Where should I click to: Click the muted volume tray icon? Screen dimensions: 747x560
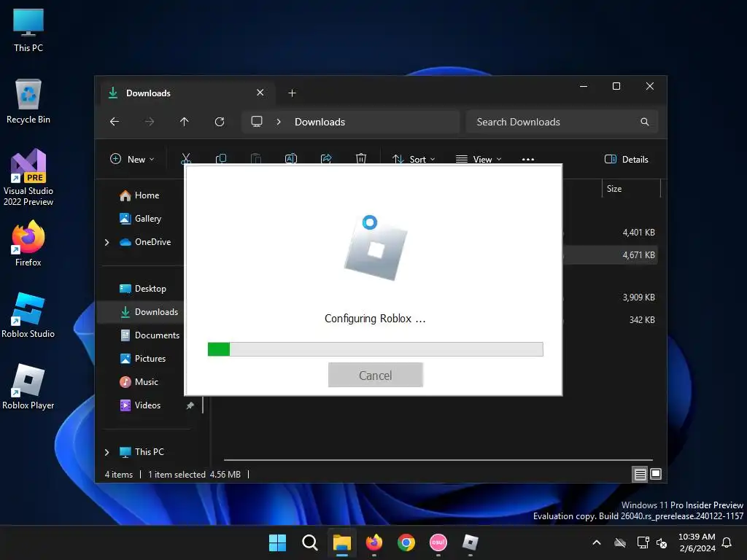tap(662, 542)
